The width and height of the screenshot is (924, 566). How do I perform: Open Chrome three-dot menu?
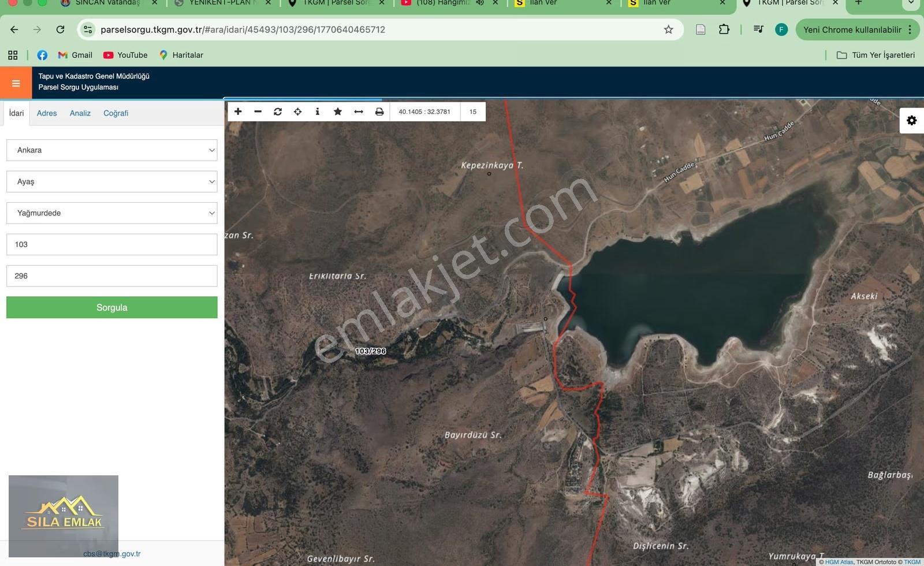pyautogui.click(x=910, y=29)
